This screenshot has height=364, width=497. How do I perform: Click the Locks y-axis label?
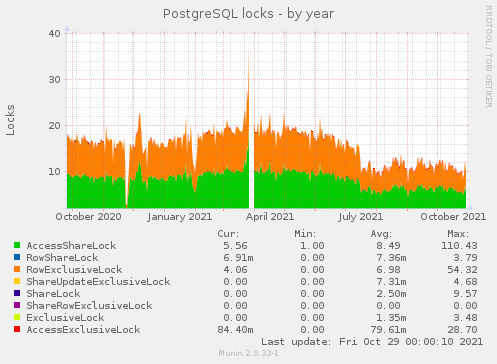pyautogui.click(x=10, y=120)
